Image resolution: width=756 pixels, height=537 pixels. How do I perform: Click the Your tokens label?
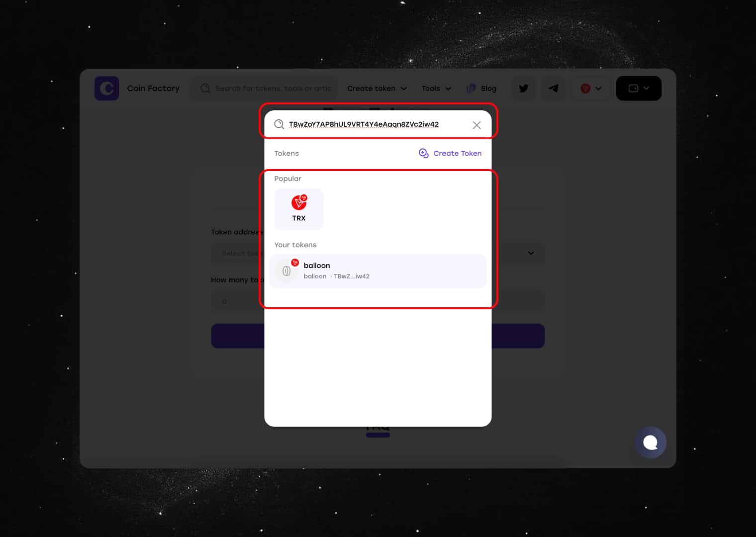(295, 245)
